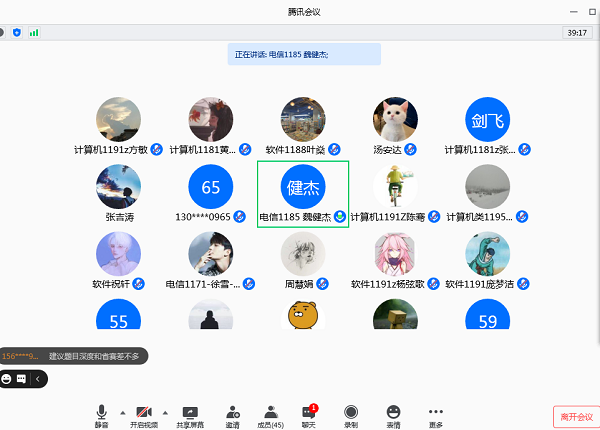Image resolution: width=600 pixels, height=430 pixels.
Task: Click the 静音 microphone icon
Action: [101, 412]
